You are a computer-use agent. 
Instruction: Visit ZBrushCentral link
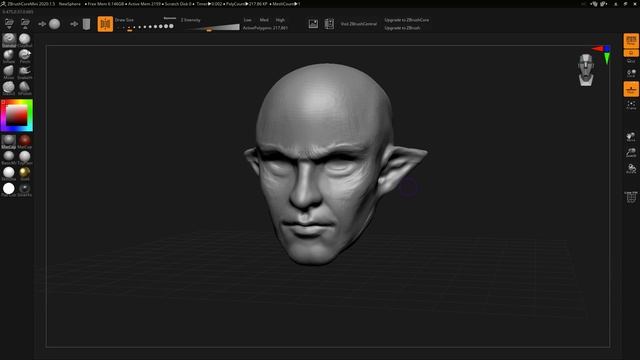tap(359, 24)
